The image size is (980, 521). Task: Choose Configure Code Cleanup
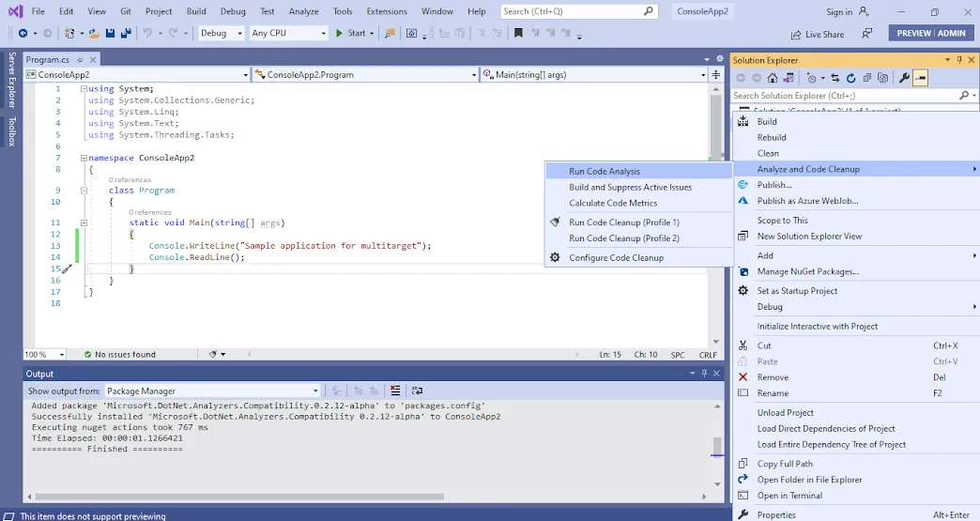click(x=638, y=257)
